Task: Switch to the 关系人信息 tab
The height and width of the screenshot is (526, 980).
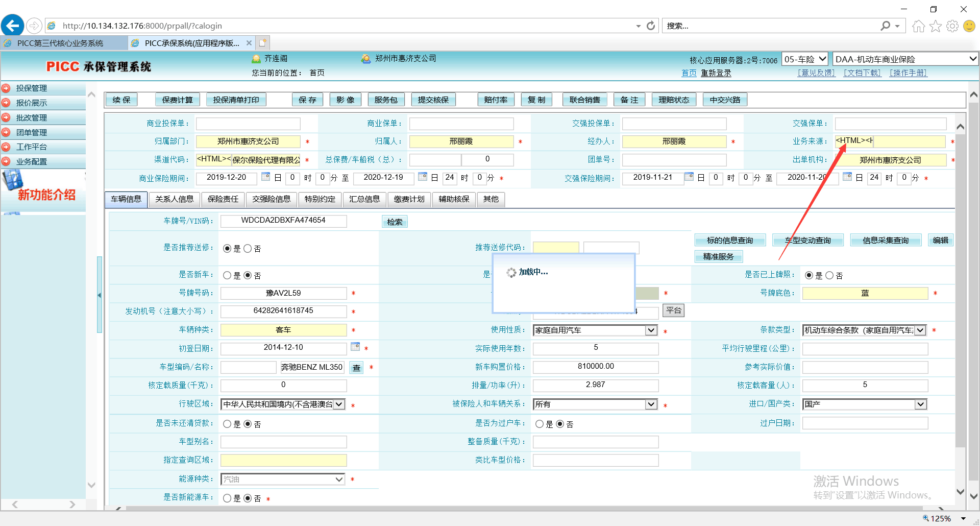Action: tap(174, 199)
